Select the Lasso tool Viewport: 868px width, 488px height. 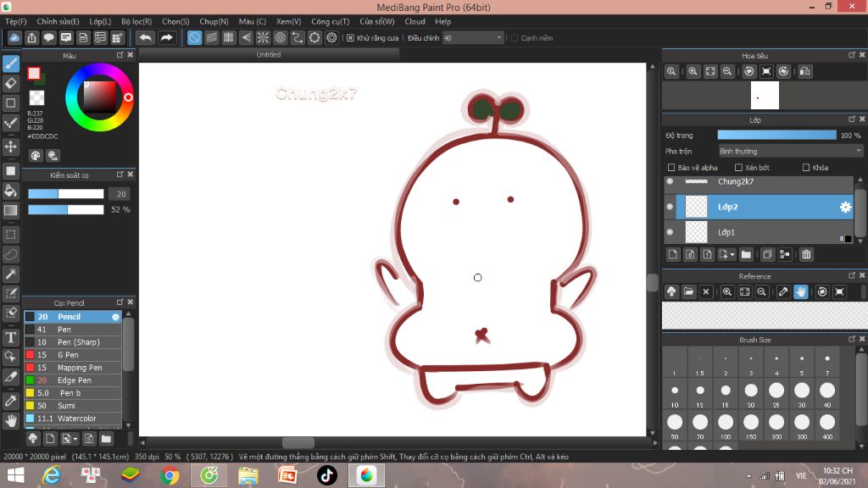(x=11, y=254)
